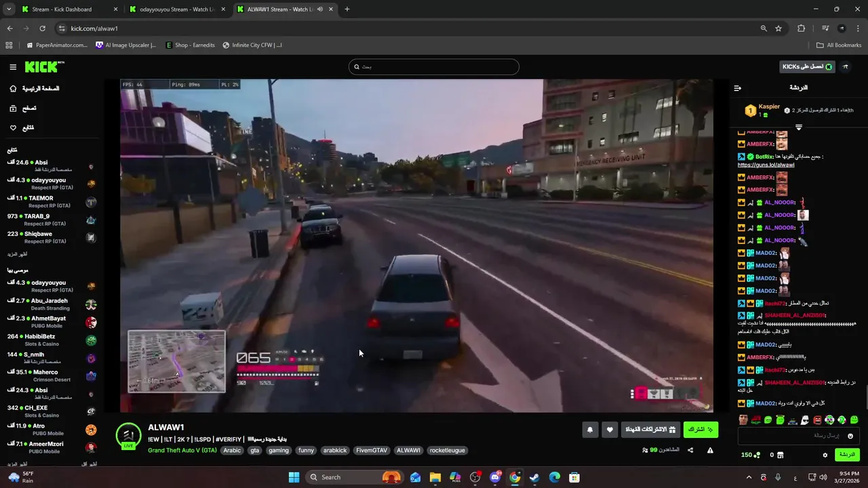Open Shiqbawe channel in sidebar
The height and width of the screenshot is (488, 868).
[x=52, y=237]
